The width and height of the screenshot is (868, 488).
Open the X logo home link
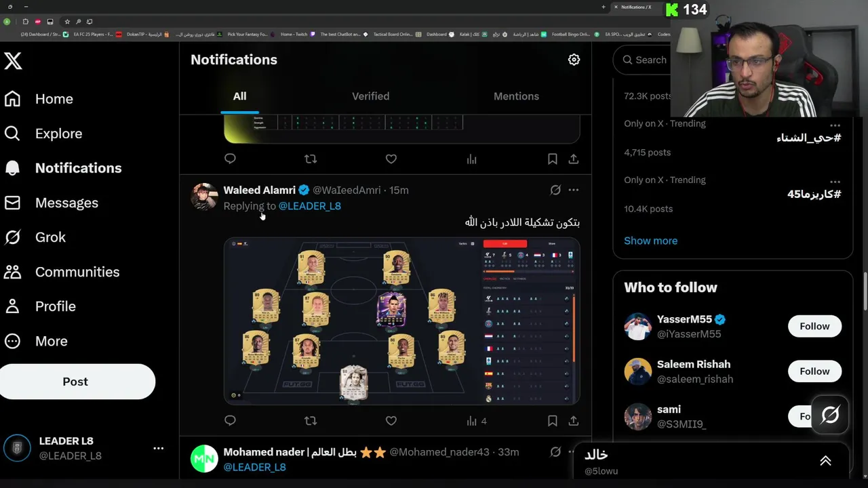pos(13,60)
